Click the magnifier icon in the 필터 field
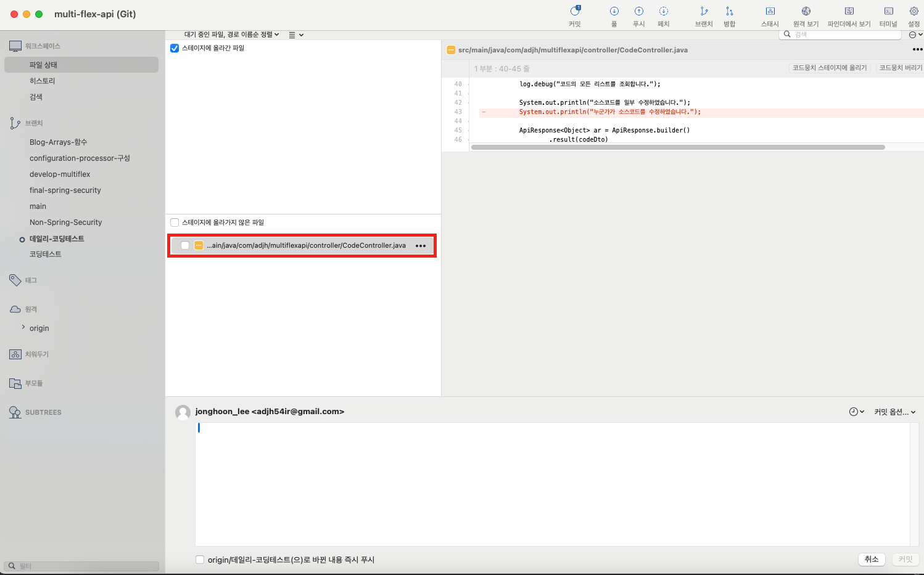 click(12, 566)
